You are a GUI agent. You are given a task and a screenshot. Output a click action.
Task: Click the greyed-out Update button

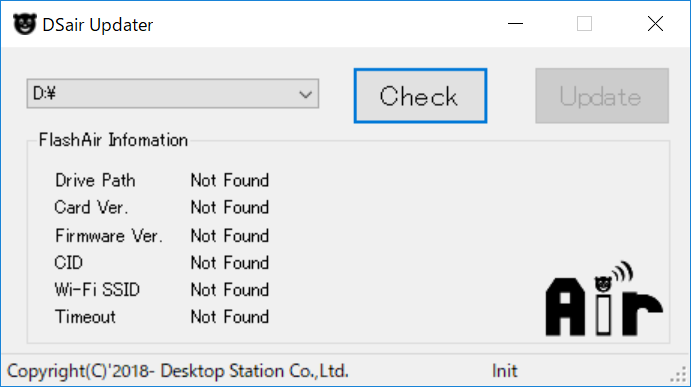(602, 96)
